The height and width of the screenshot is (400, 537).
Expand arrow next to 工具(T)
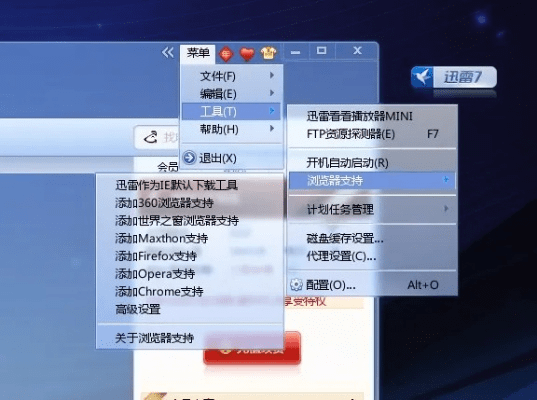tap(272, 111)
